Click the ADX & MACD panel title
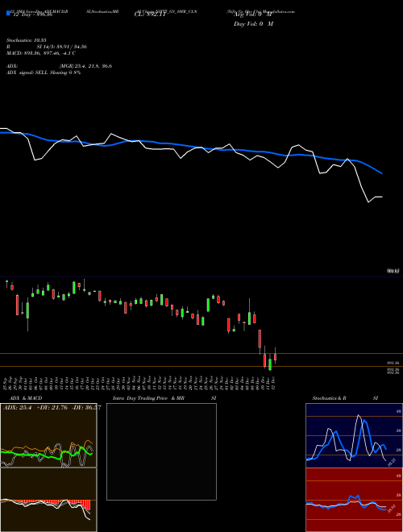This screenshot has width=403, height=532. coord(26,398)
